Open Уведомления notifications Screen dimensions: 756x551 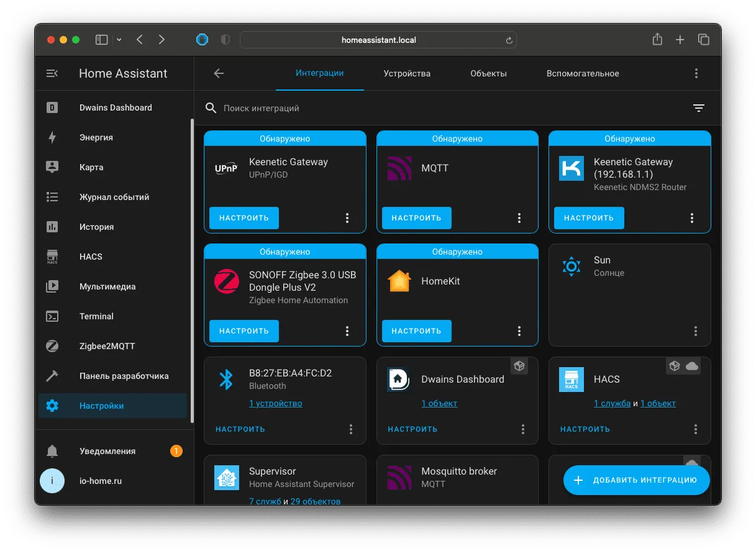point(112,451)
